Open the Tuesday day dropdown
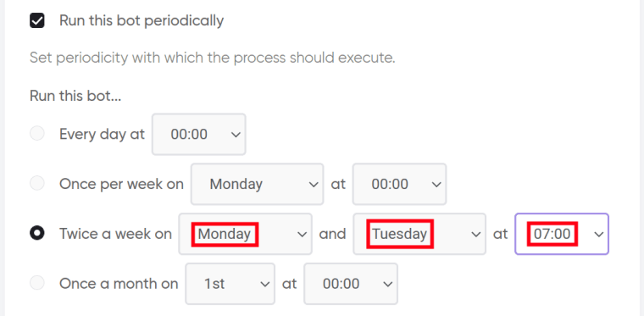This screenshot has width=644, height=316. point(419,234)
